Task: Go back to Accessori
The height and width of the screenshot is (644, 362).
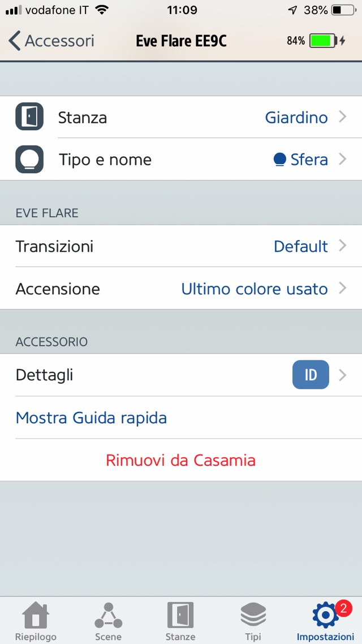Action: coord(51,41)
